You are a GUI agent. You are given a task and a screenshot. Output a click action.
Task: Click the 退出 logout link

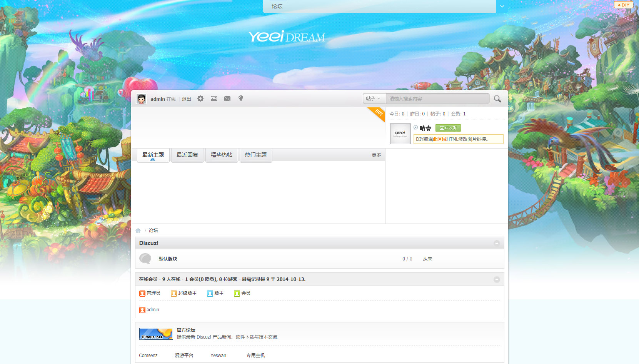[187, 99]
